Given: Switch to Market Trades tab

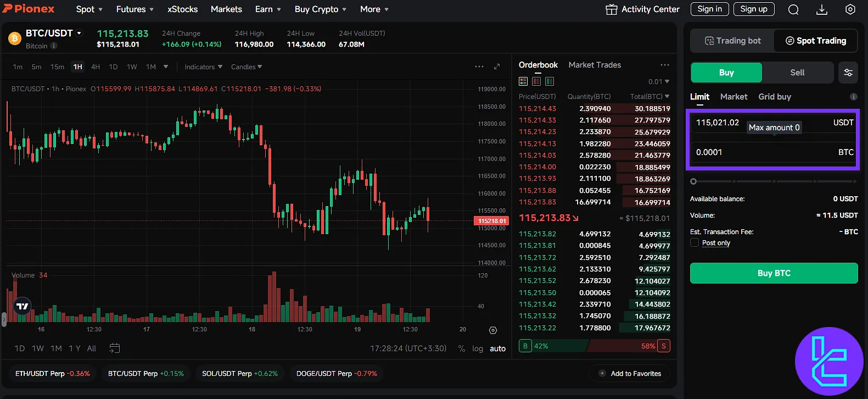Looking at the screenshot, I should coord(595,65).
